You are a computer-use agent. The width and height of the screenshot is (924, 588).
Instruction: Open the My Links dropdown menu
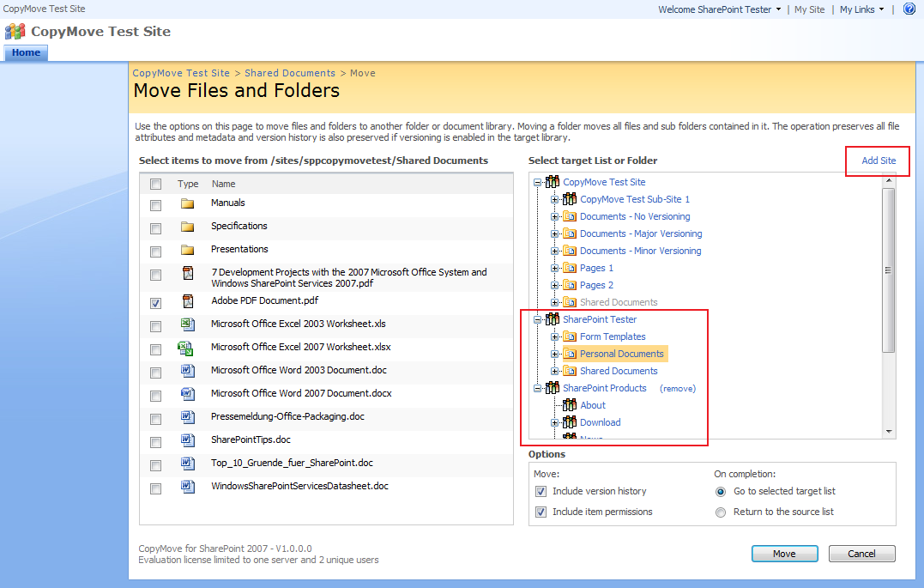(x=862, y=9)
